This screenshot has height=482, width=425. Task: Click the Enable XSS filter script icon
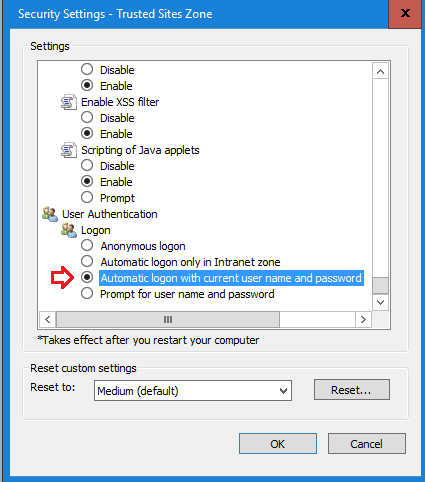click(69, 102)
